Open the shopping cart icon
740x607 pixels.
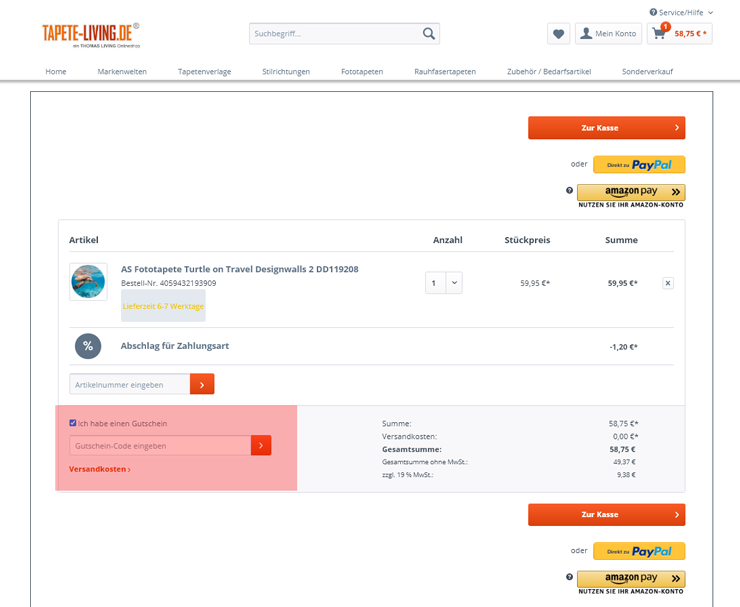[x=659, y=34]
